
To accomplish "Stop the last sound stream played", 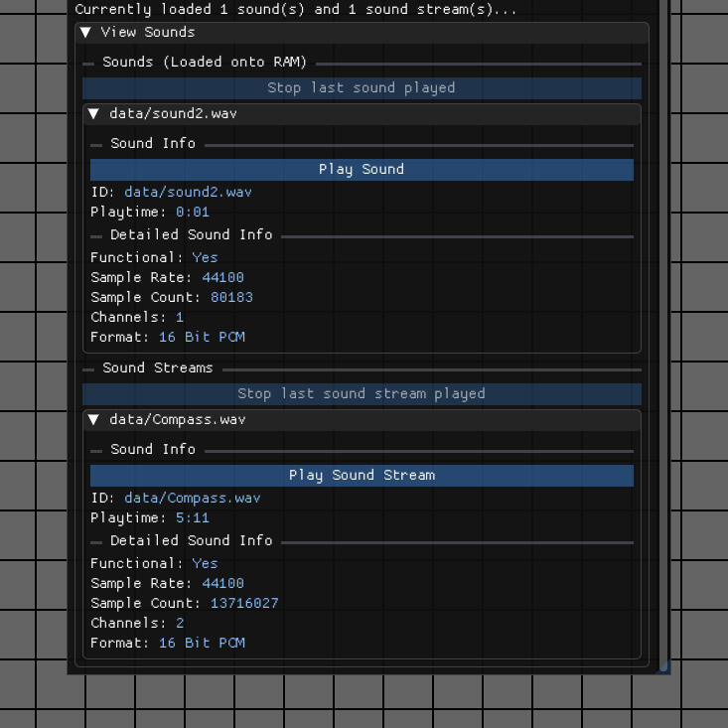I will click(x=362, y=394).
